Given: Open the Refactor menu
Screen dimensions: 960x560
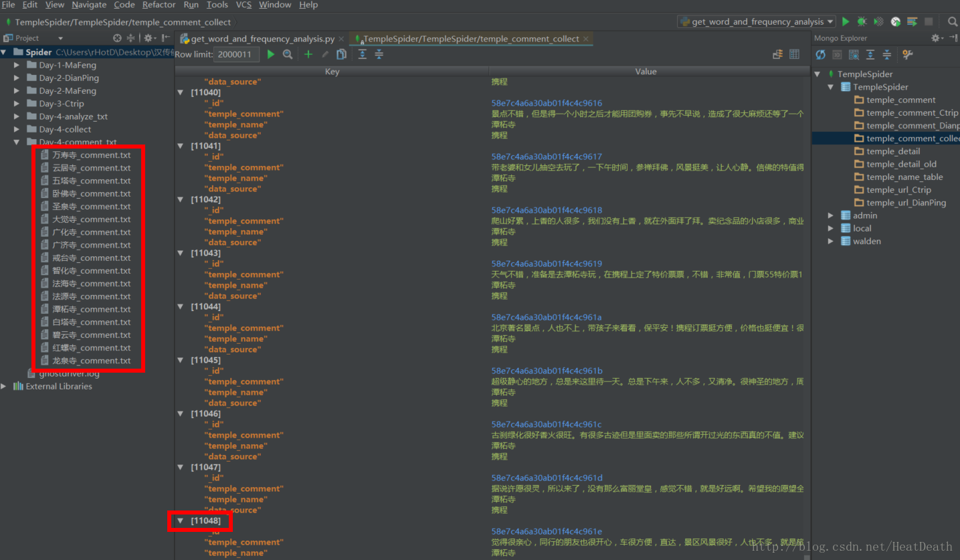Looking at the screenshot, I should click(x=159, y=5).
